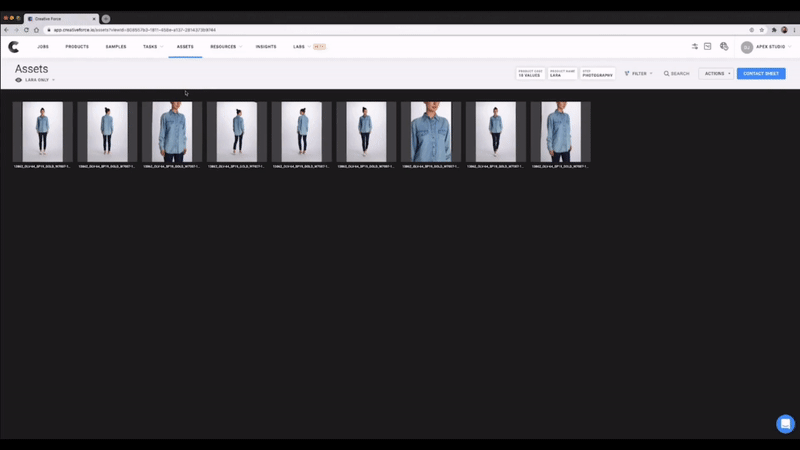The height and width of the screenshot is (450, 800).
Task: Reload the page with browser refresh icon
Action: 26,30
